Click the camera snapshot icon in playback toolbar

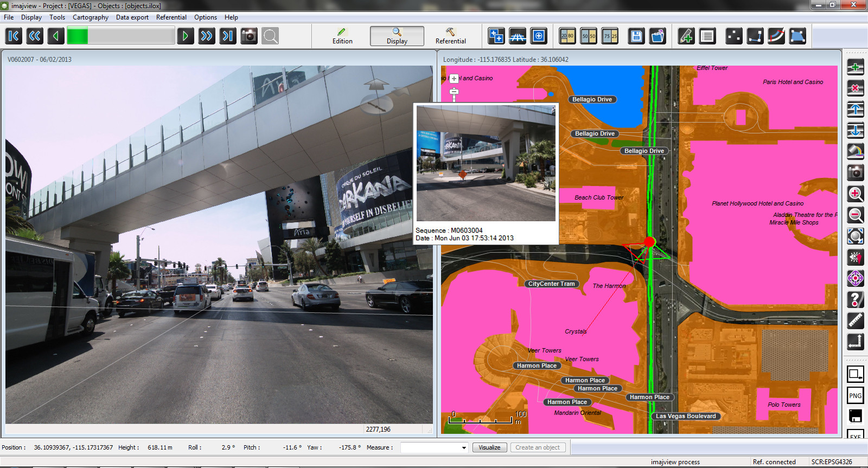click(x=249, y=36)
